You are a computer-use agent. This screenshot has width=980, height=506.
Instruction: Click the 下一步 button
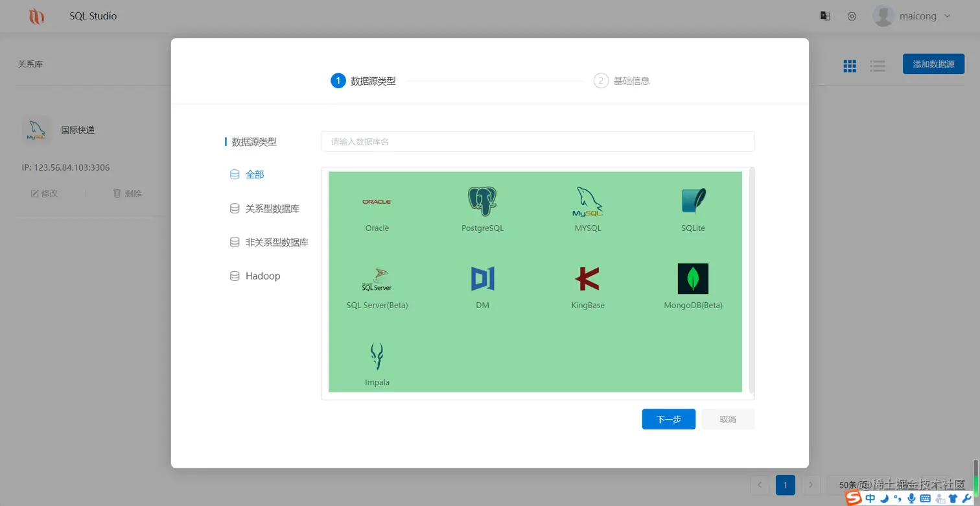click(x=668, y=419)
